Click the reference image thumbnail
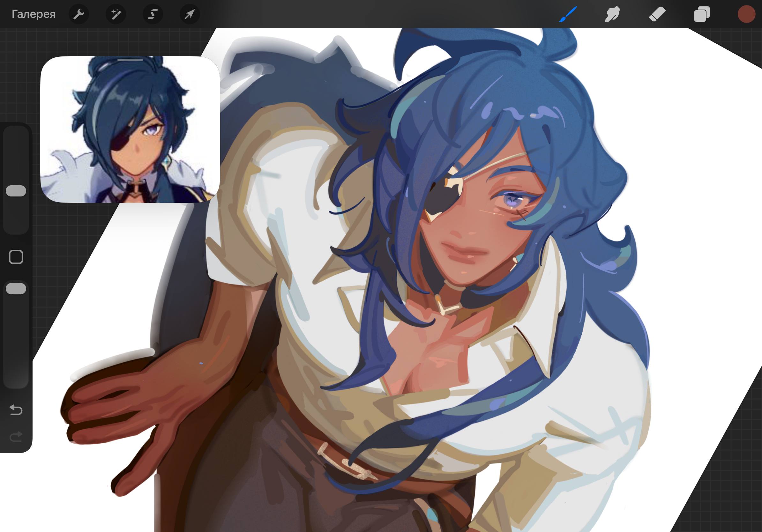The height and width of the screenshot is (532, 762). point(130,129)
